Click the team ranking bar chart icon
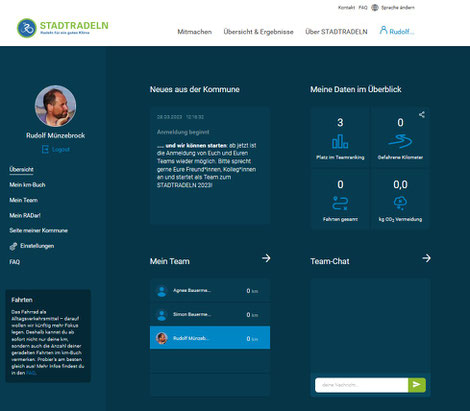The height and width of the screenshot is (411, 470). point(340,141)
